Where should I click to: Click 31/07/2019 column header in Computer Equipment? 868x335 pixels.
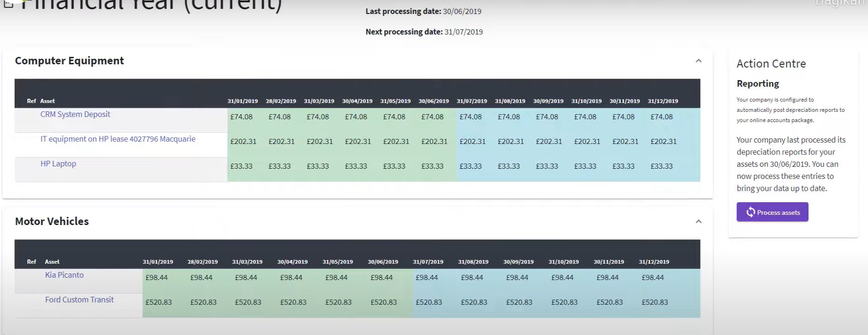coord(472,101)
